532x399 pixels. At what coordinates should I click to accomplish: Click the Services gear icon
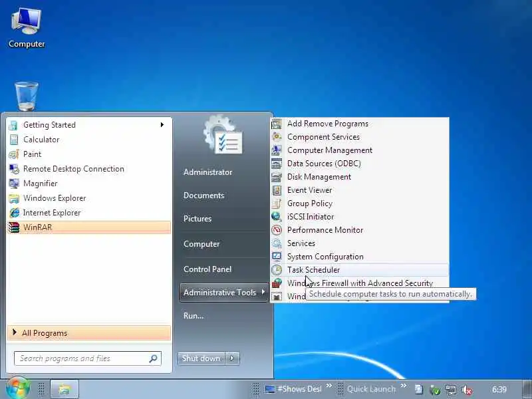[x=277, y=243]
